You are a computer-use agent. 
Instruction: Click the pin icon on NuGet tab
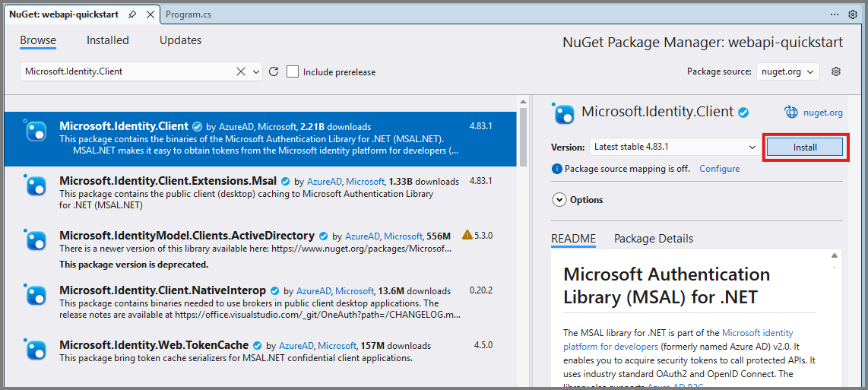click(x=132, y=14)
